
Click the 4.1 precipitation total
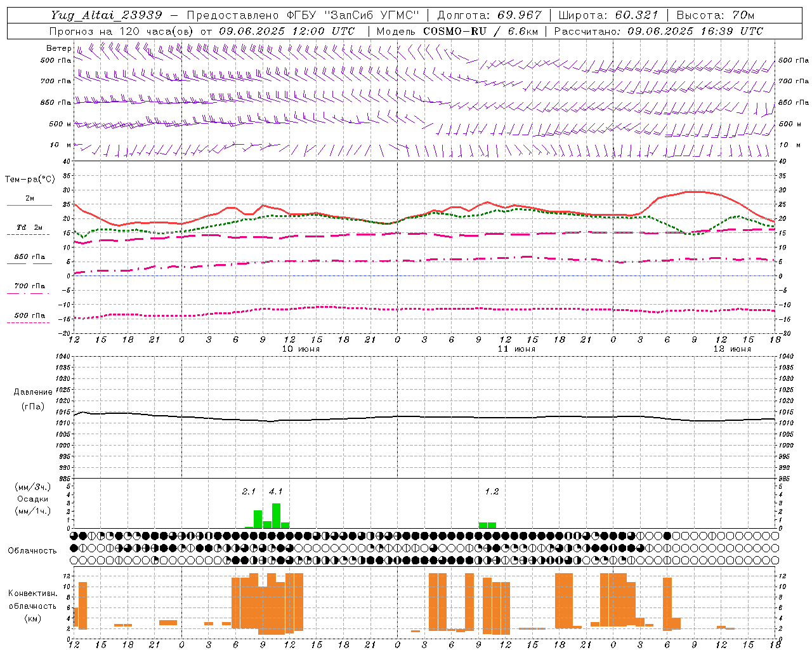pyautogui.click(x=276, y=491)
